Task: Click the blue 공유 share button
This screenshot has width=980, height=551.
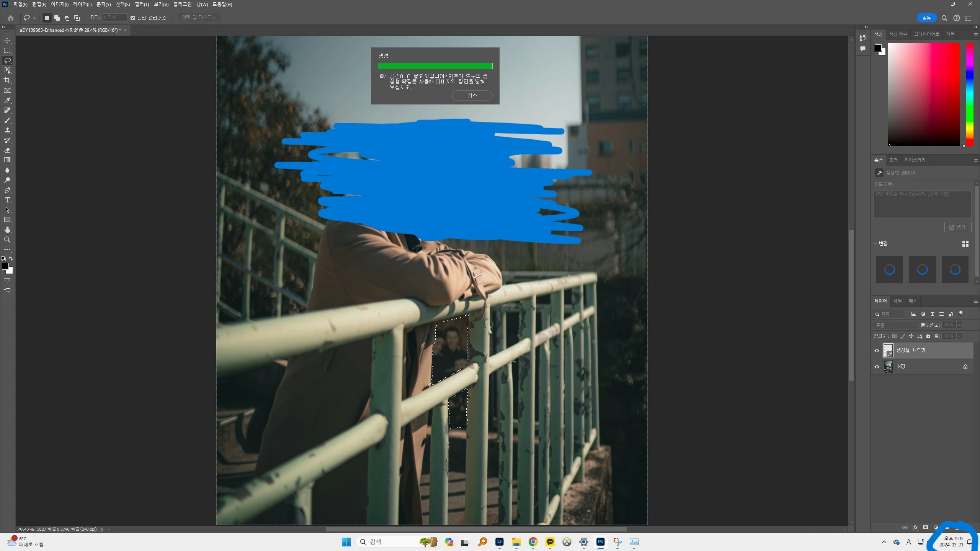Action: point(926,18)
